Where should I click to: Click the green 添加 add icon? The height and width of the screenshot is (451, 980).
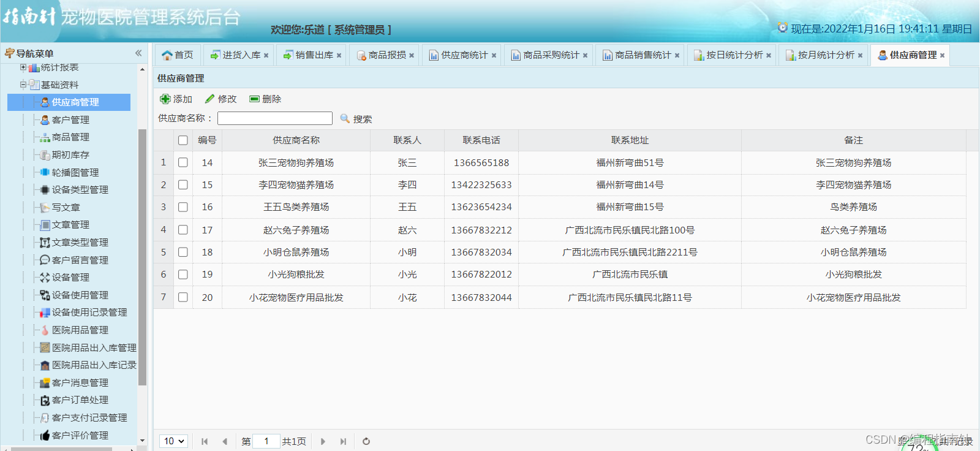tap(165, 99)
